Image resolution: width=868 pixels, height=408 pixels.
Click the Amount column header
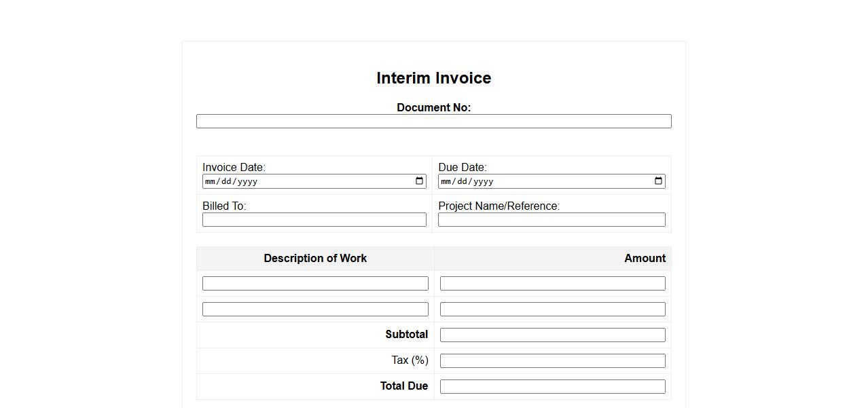pyautogui.click(x=645, y=259)
